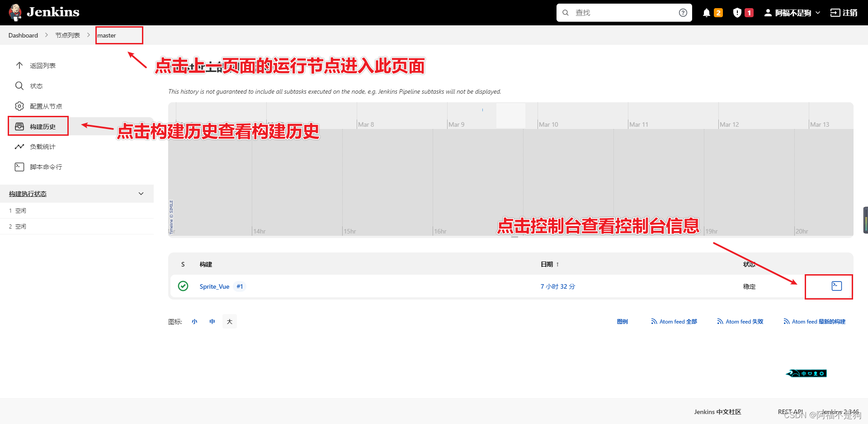This screenshot has height=424, width=868.
Task: Sort table by 构建 column
Action: pos(206,264)
